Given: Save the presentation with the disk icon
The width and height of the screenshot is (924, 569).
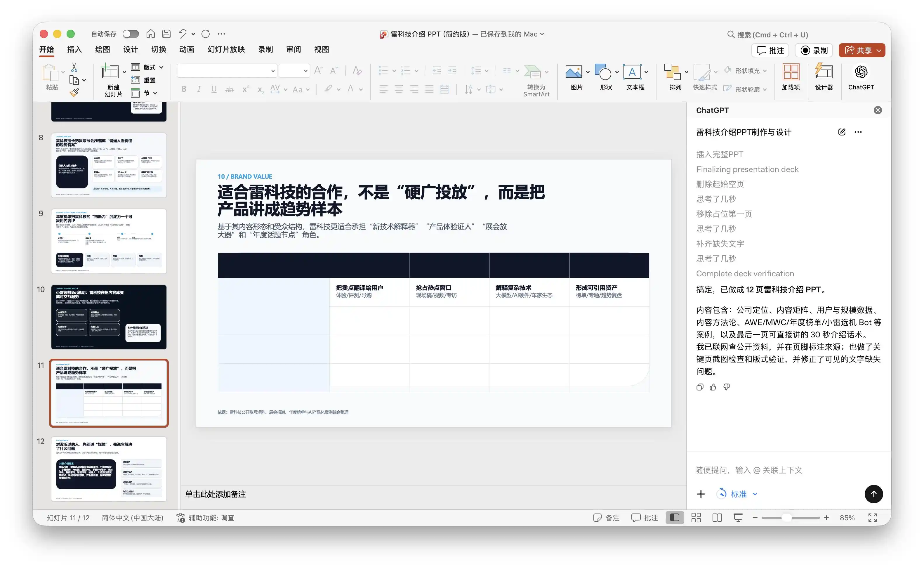Looking at the screenshot, I should [166, 34].
